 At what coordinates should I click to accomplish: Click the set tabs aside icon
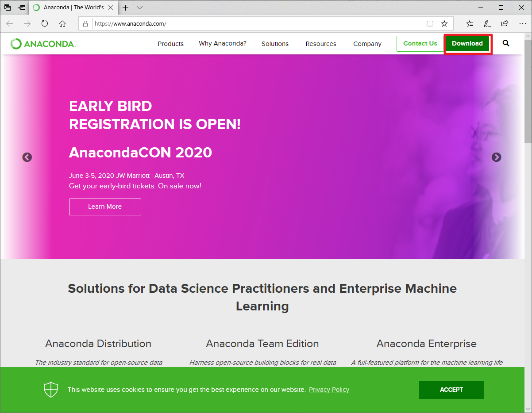point(22,8)
